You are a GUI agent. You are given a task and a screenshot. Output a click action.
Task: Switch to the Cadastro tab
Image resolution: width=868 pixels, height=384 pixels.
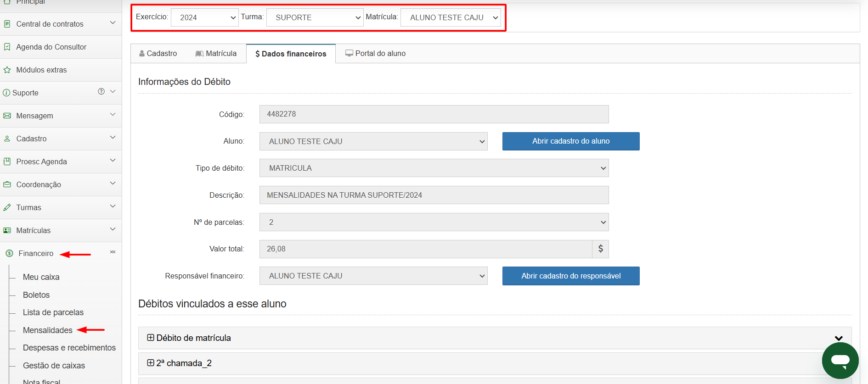coord(158,54)
